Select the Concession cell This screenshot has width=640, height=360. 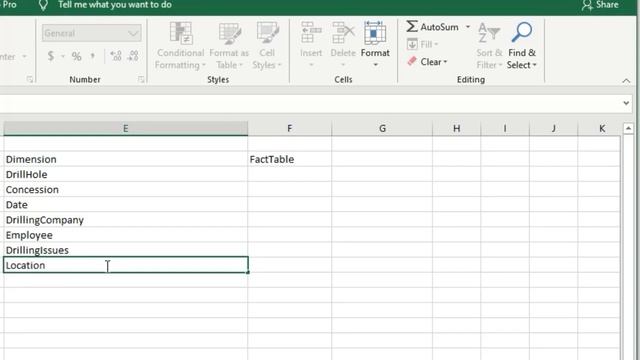click(125, 189)
